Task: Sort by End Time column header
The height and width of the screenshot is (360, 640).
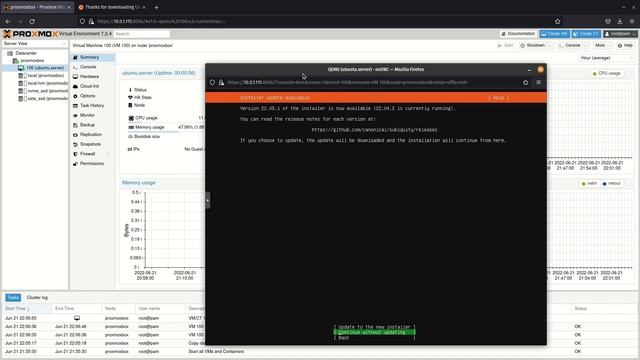Action: click(77, 309)
